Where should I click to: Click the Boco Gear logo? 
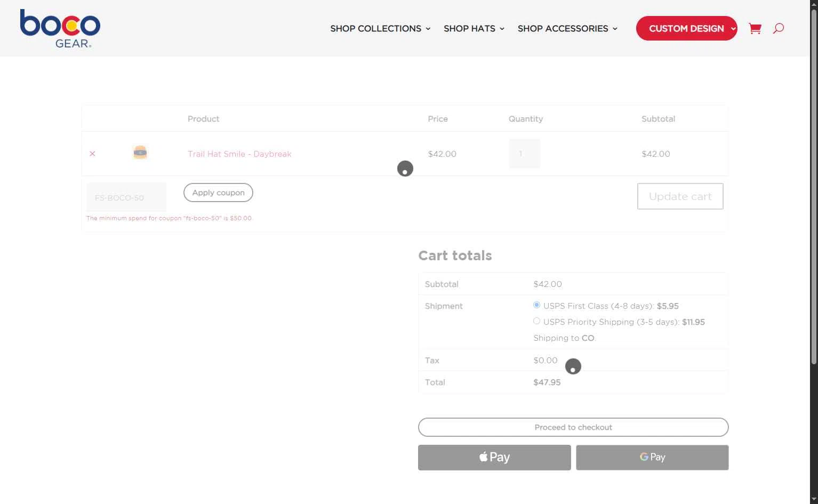point(60,28)
